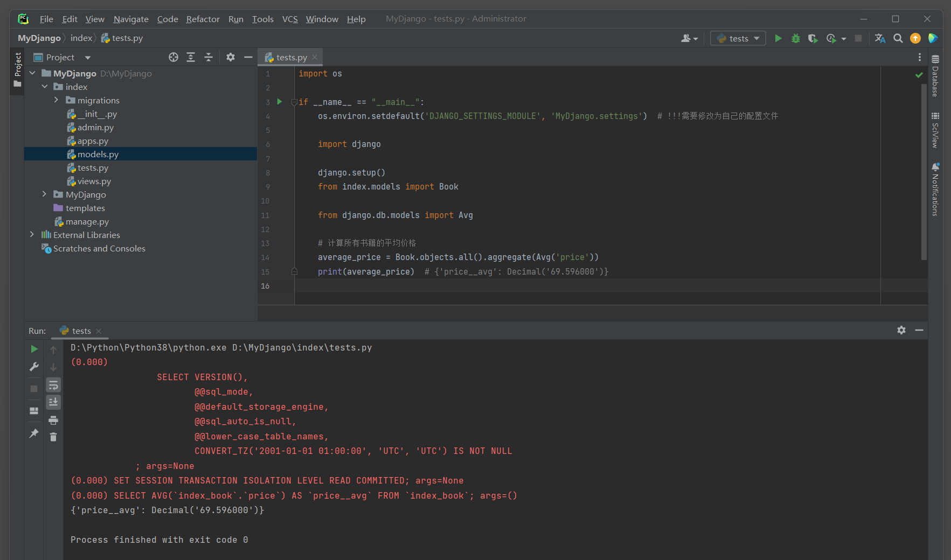Open Project panel gear options
The height and width of the screenshot is (560, 951).
tap(231, 57)
